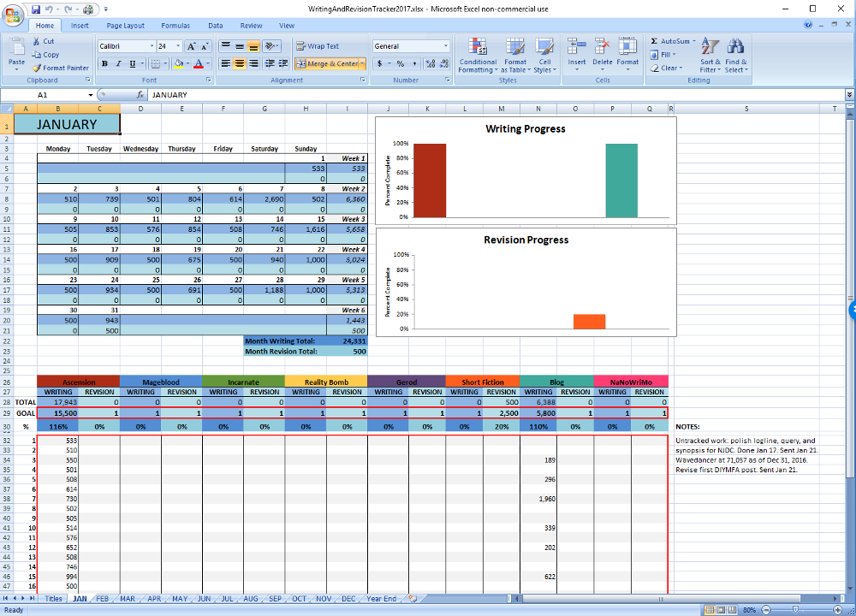Toggle italic formatting
This screenshot has height=616, width=856.
pos(118,64)
